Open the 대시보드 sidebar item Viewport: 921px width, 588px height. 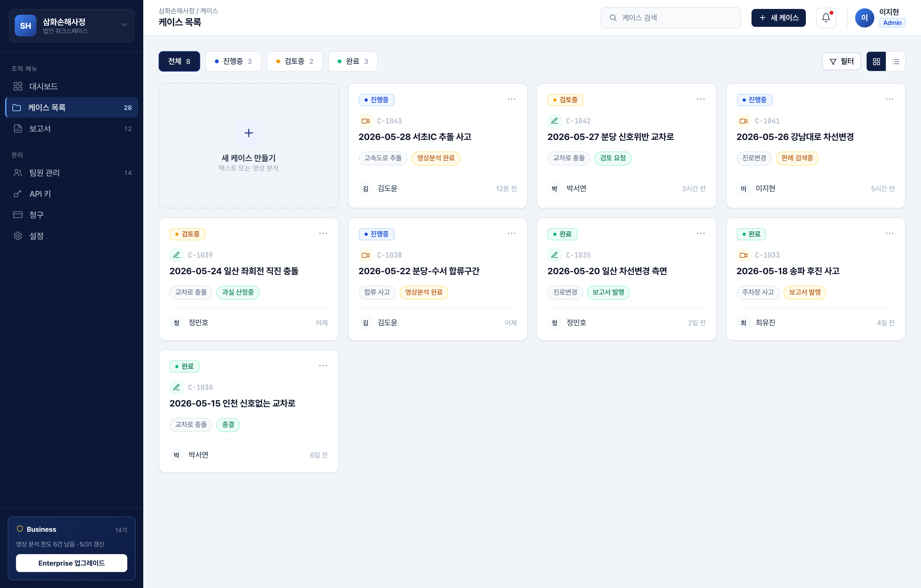(71, 86)
